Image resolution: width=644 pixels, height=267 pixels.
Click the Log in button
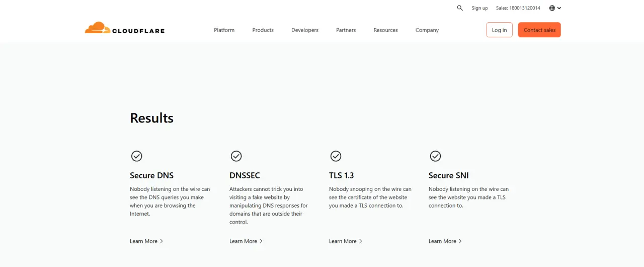coord(499,30)
